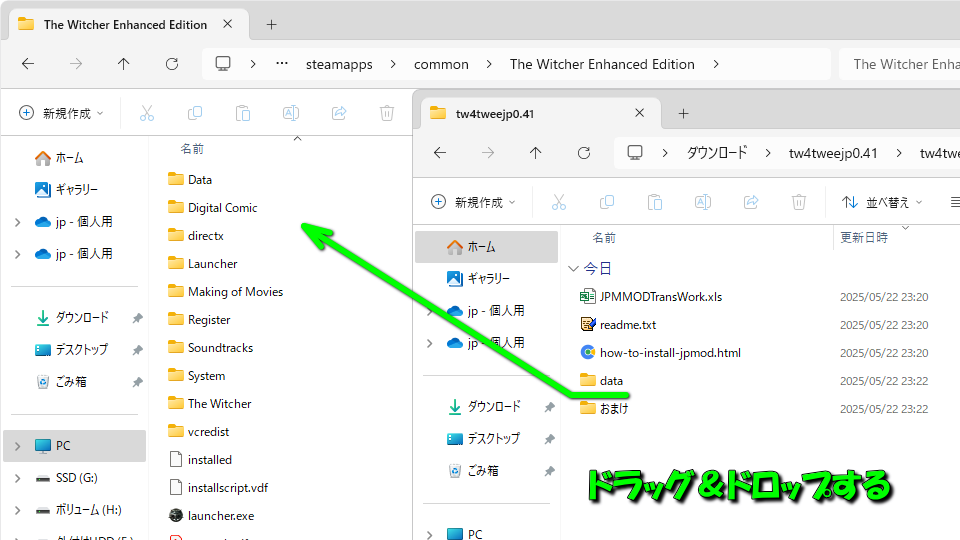Go up one level in tw4tweejp0.41 window
The image size is (960, 540).
click(536, 152)
